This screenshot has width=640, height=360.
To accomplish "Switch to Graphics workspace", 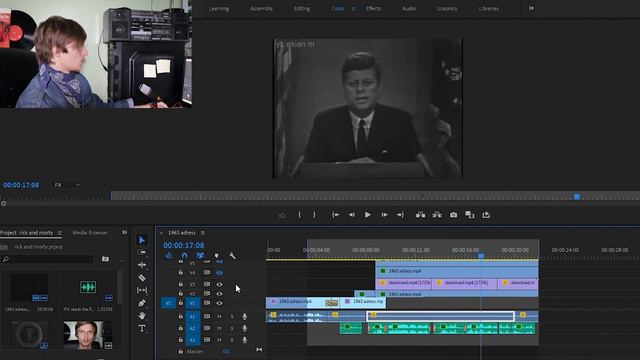I will click(x=447, y=9).
